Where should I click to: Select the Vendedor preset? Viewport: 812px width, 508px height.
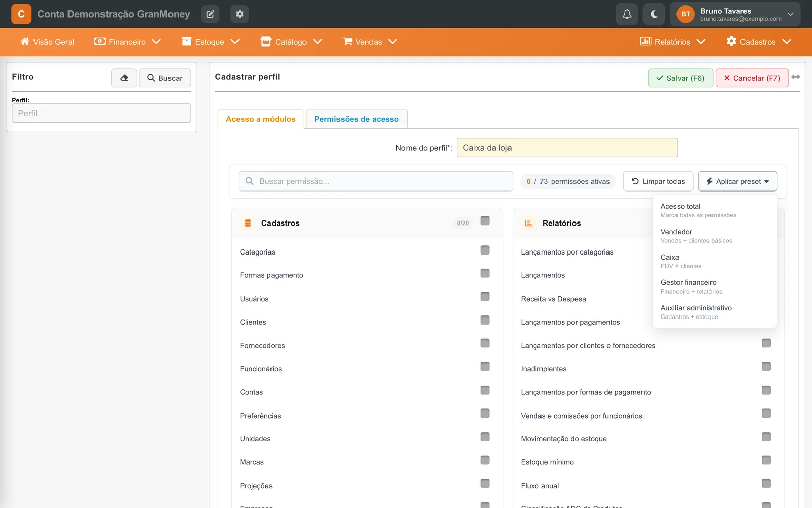(x=715, y=236)
